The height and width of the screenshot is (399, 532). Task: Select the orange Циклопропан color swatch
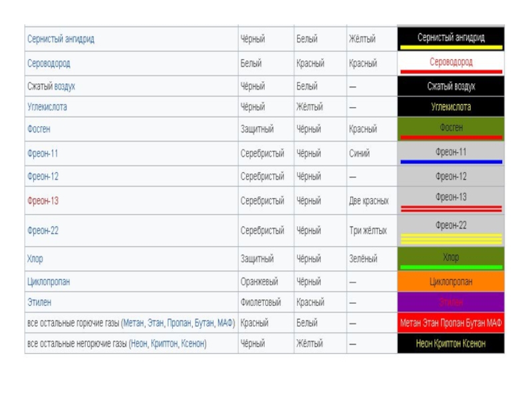(451, 282)
